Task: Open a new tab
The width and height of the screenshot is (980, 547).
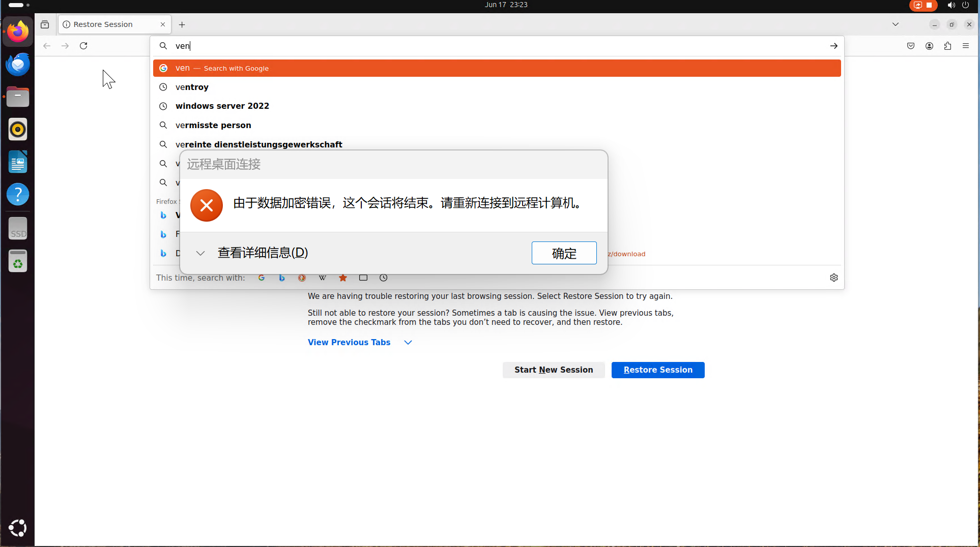Action: (182, 24)
